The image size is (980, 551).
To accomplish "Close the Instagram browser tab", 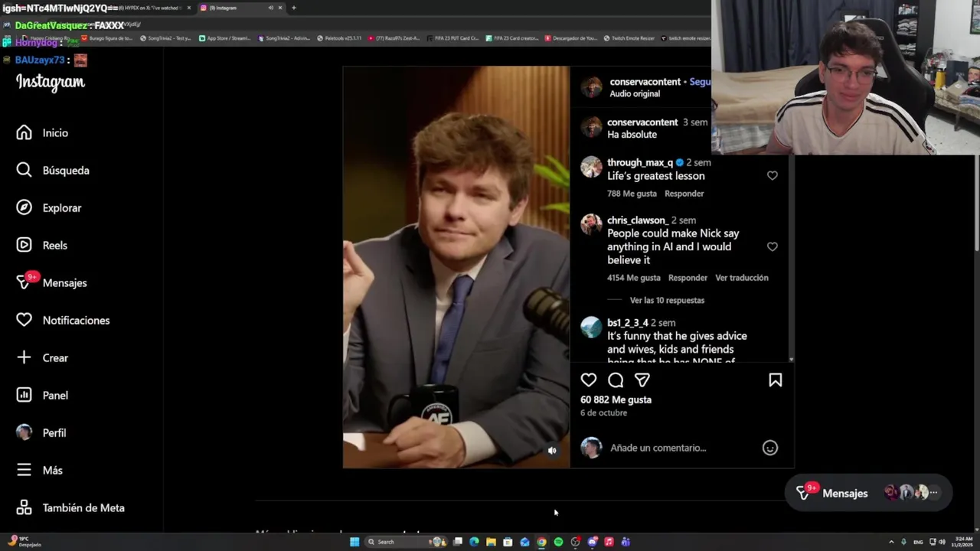I will 279,8.
